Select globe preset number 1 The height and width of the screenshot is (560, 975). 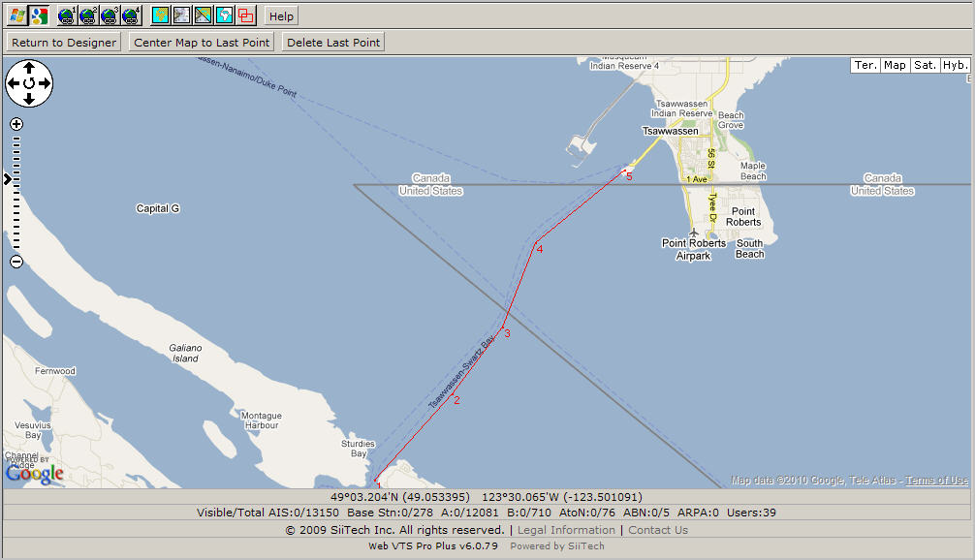pyautogui.click(x=67, y=16)
